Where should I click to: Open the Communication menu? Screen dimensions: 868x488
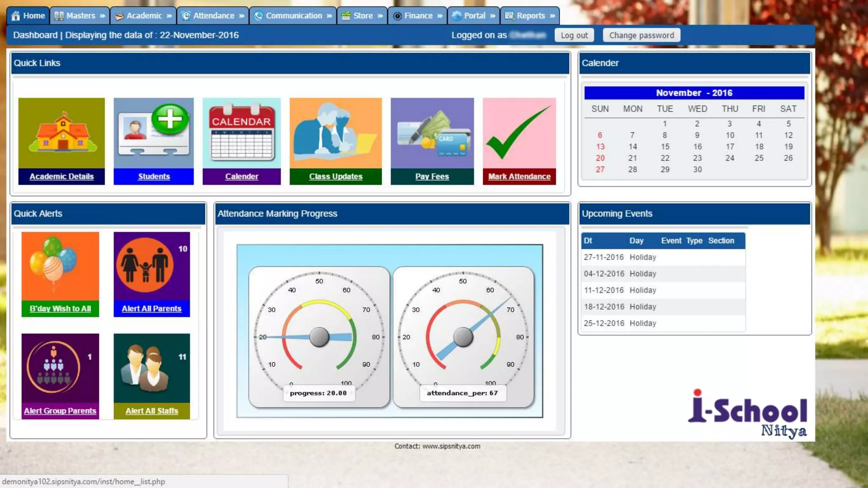(293, 16)
